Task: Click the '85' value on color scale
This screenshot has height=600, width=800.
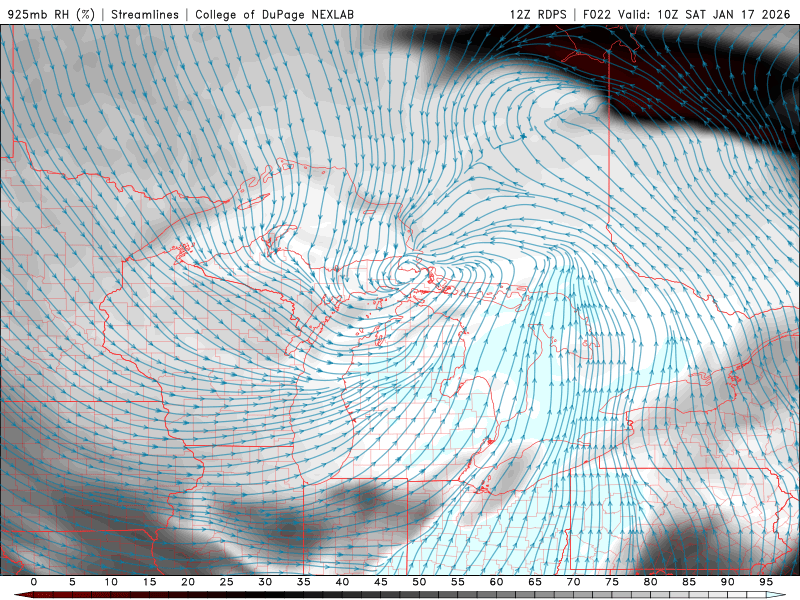Action: pos(689,582)
